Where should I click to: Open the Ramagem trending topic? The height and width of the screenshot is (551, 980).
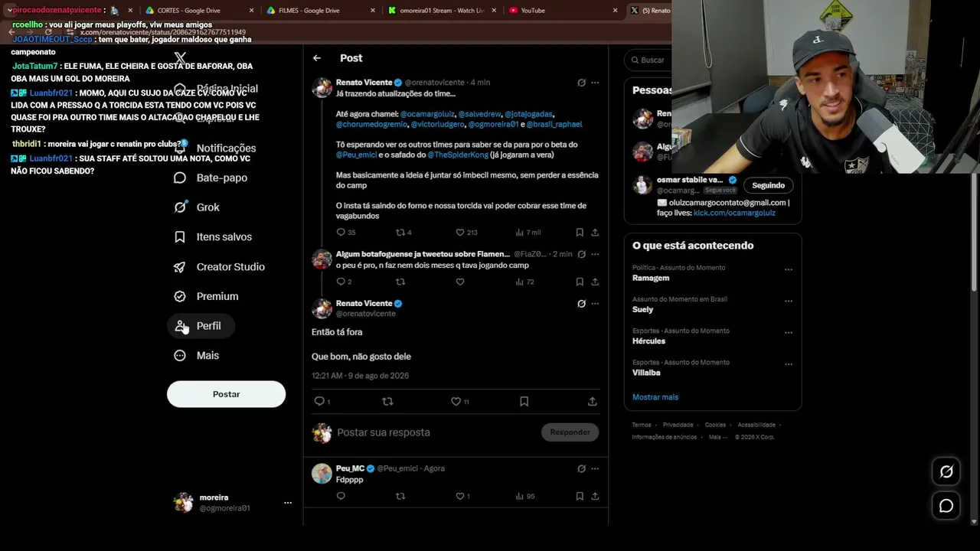click(651, 278)
